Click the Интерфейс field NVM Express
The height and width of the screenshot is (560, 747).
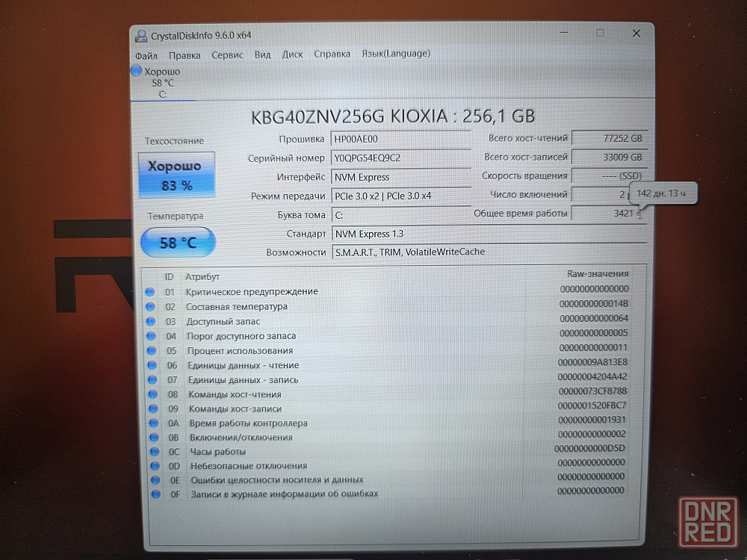(400, 177)
